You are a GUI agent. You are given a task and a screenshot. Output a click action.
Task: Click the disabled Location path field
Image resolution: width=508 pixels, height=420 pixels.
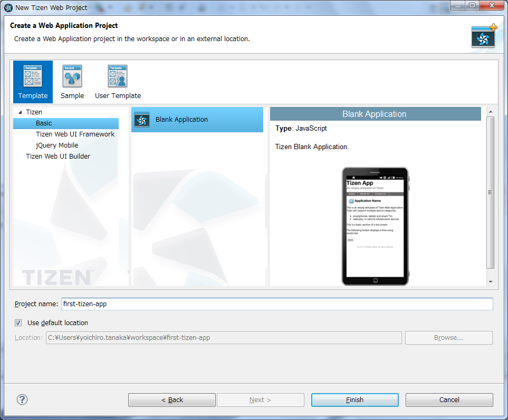coord(224,338)
